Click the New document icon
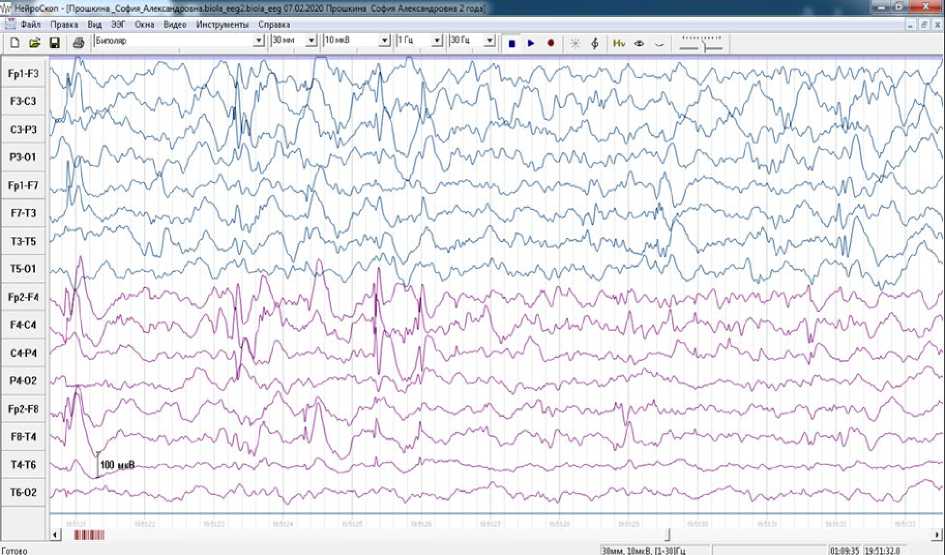The width and height of the screenshot is (945, 555). [14, 43]
